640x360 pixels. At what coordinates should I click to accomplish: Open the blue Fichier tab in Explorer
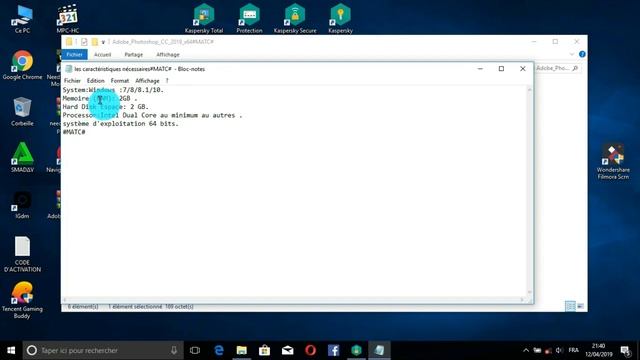(74, 54)
